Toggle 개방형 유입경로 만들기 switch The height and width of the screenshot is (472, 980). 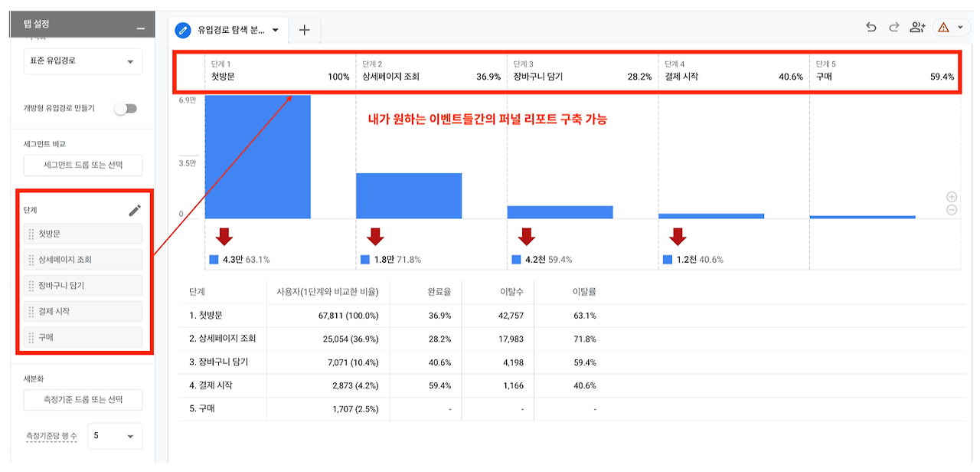(x=125, y=109)
